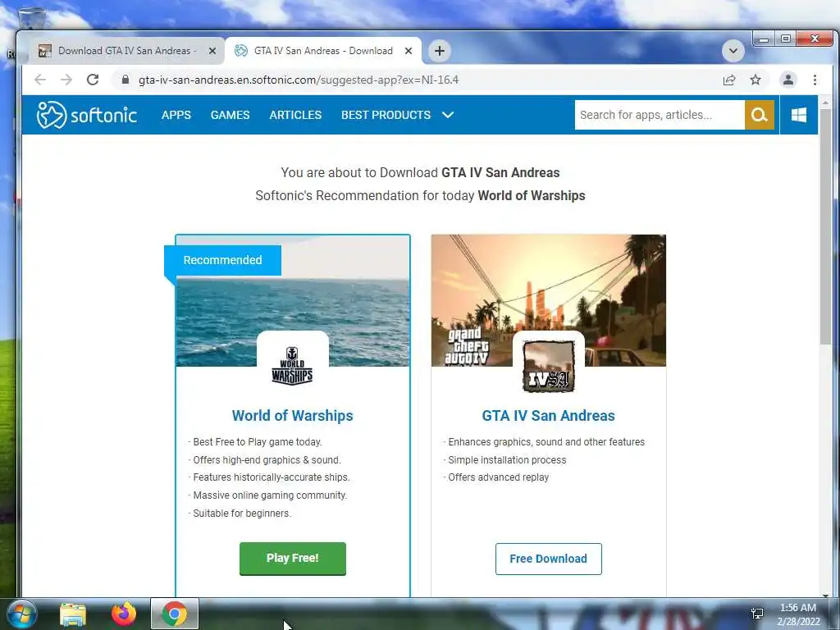The width and height of the screenshot is (840, 630).
Task: Click the scrollbar up arrow
Action: click(x=825, y=102)
